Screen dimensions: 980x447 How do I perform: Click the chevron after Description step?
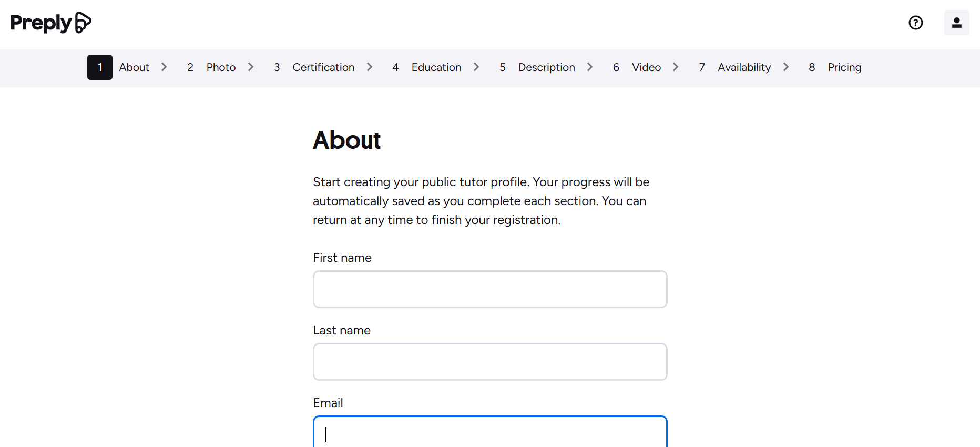coord(590,67)
